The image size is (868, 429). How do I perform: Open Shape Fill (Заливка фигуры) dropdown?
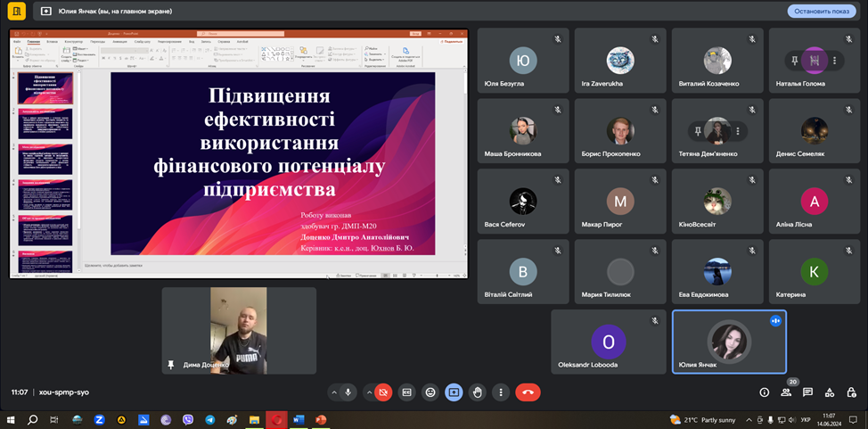[x=343, y=49]
